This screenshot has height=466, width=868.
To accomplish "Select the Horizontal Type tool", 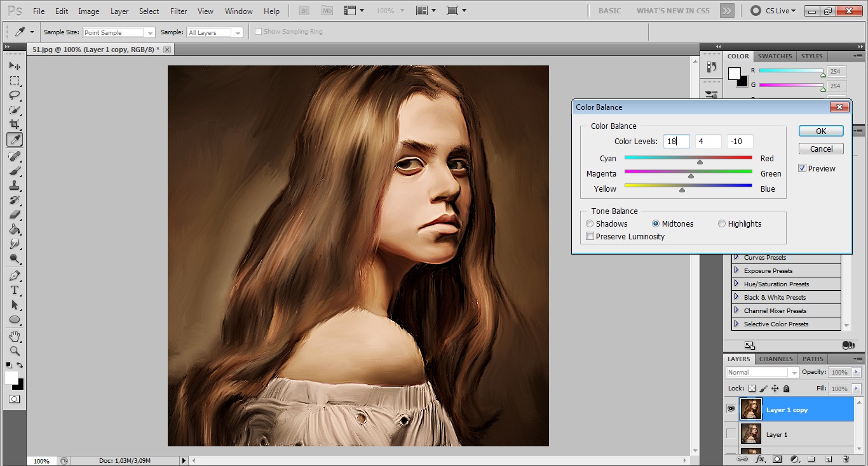I will [x=14, y=290].
